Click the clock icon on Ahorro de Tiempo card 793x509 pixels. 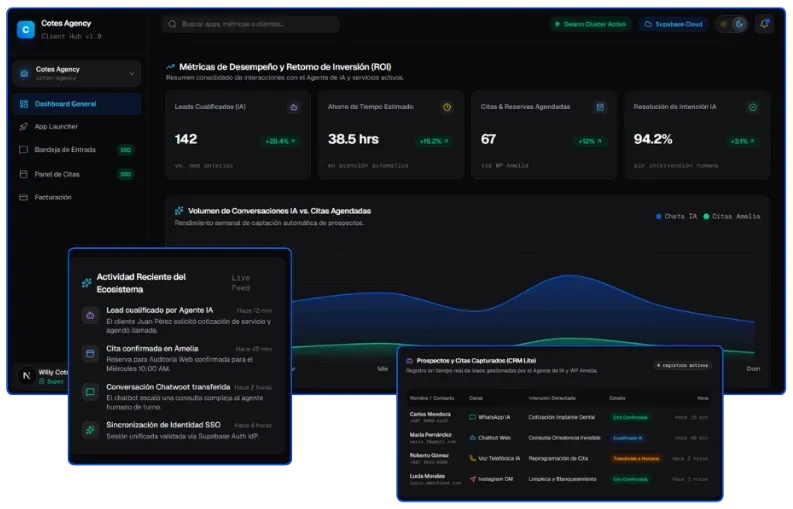447,107
